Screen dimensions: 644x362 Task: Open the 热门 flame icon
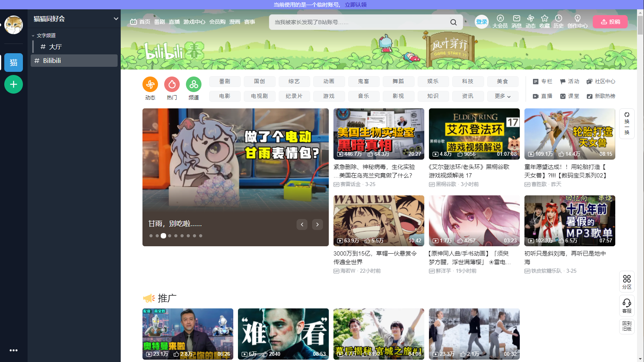tap(172, 84)
